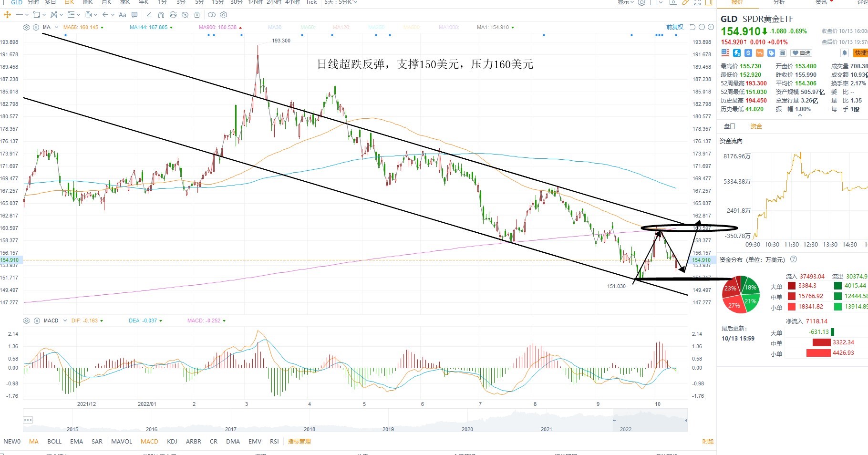Add GLD to 自选 watchlist
The image size is (868, 455).
point(801,53)
